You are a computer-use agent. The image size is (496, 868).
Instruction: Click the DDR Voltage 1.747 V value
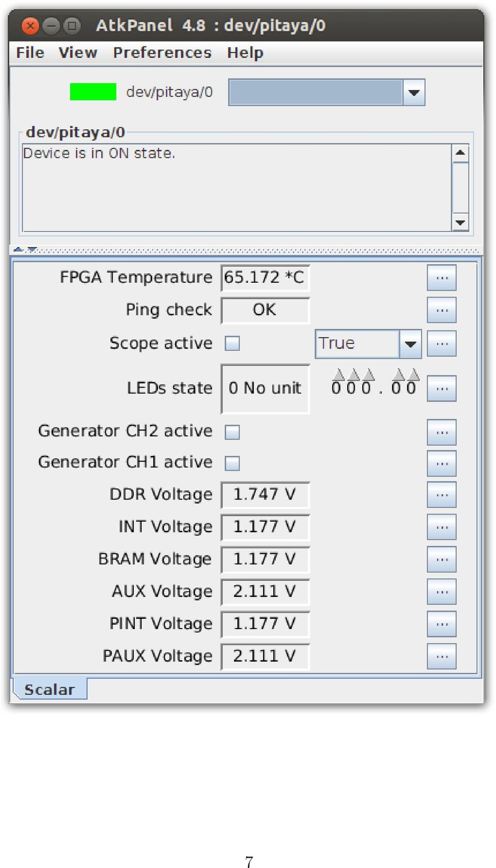[x=265, y=495]
